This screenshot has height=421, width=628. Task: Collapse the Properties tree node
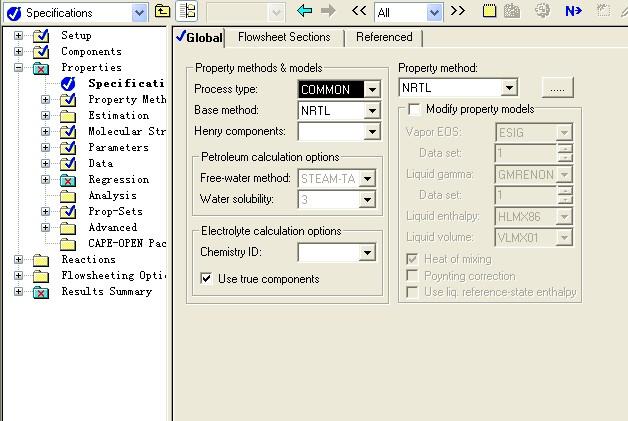pyautogui.click(x=18, y=67)
